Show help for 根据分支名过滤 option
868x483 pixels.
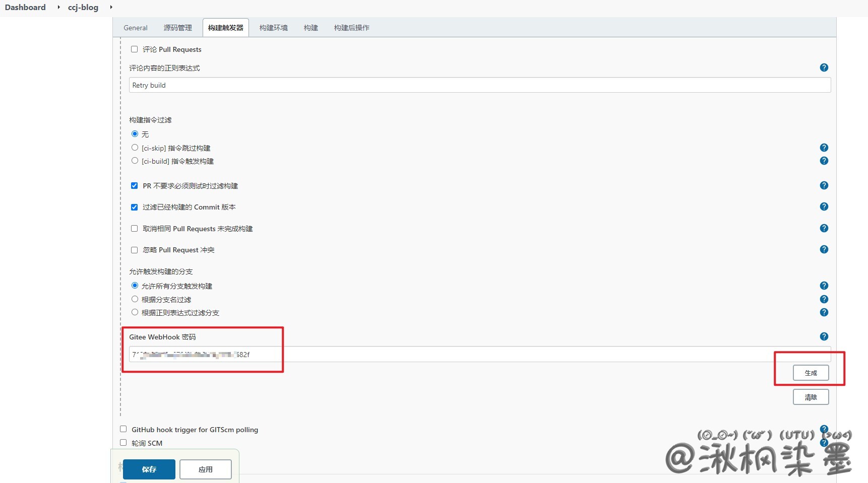point(824,299)
